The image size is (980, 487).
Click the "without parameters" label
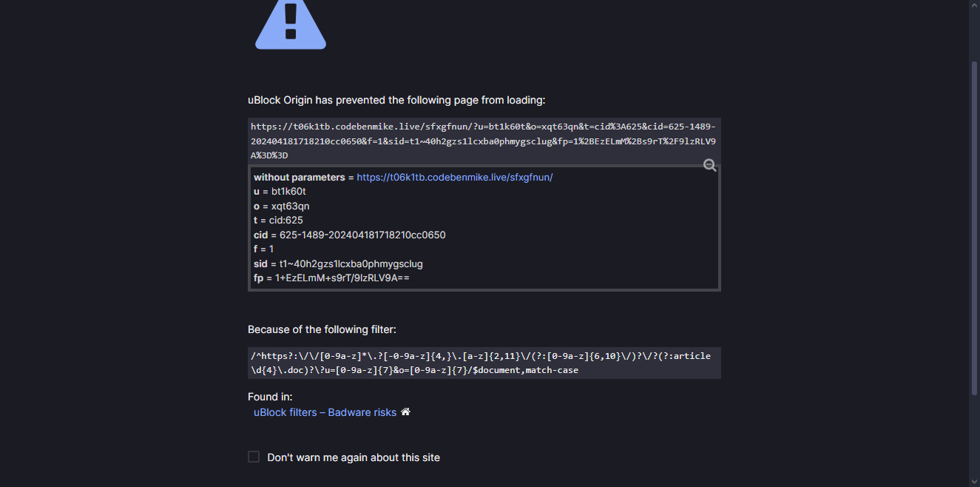299,178
